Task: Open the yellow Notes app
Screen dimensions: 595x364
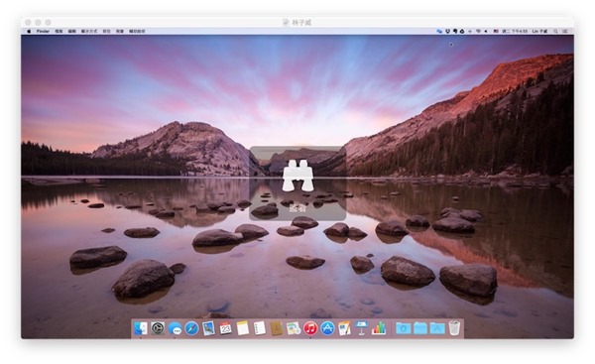Action: click(x=243, y=328)
